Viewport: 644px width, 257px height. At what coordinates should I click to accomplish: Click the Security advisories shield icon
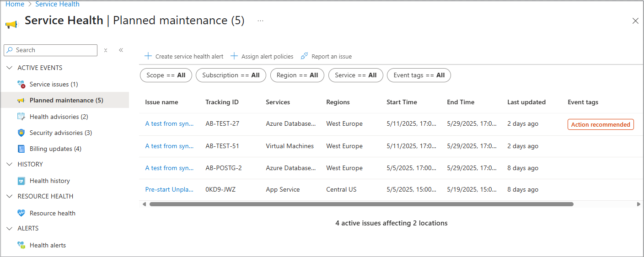(x=21, y=133)
